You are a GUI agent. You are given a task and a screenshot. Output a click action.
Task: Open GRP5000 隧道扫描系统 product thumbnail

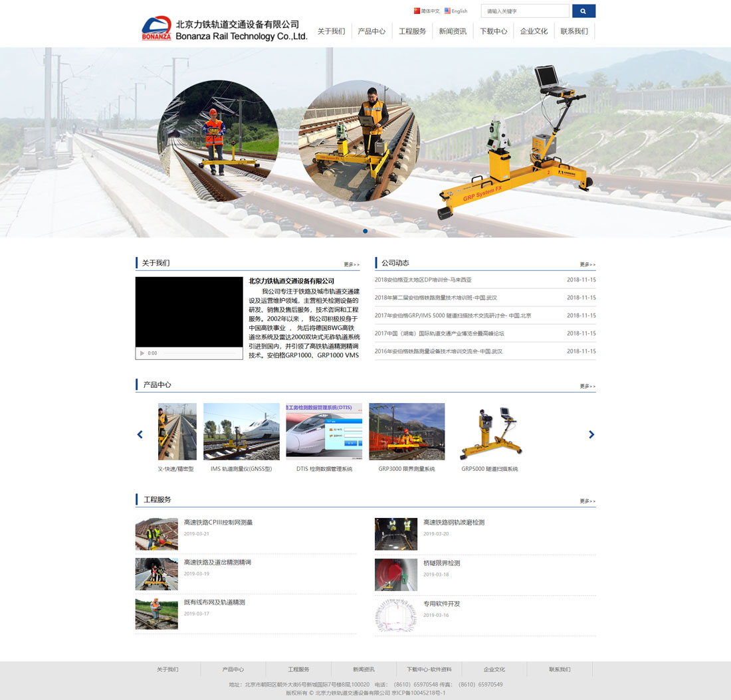pos(490,432)
